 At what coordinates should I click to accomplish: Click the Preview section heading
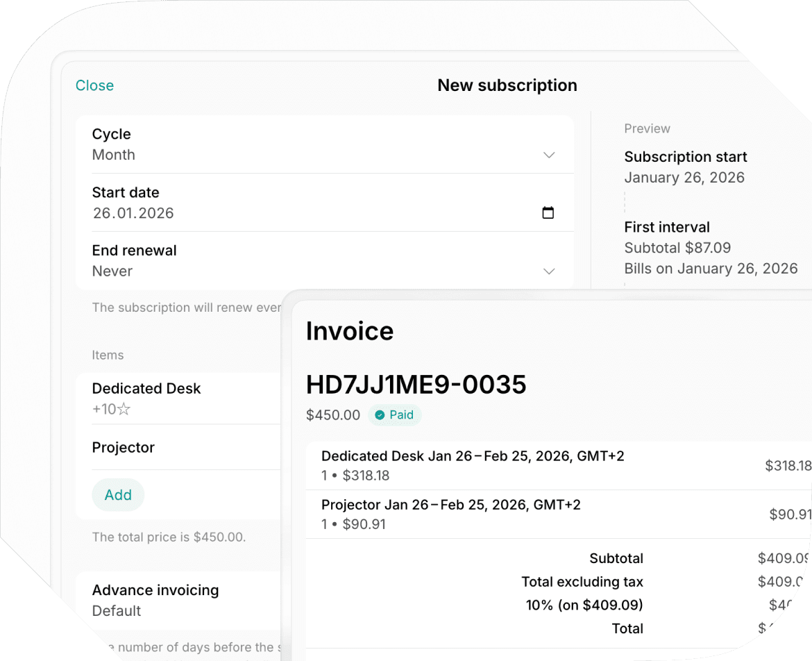[x=647, y=128]
